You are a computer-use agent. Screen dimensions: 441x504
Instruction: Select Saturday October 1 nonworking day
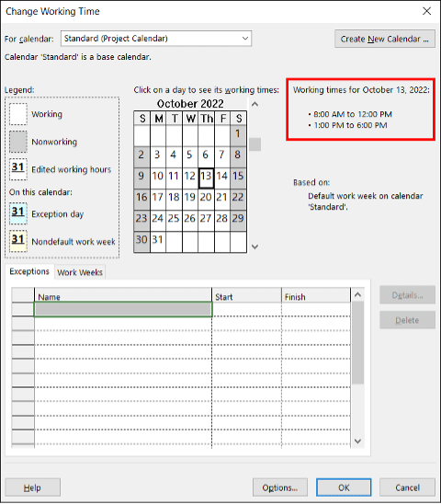click(238, 133)
